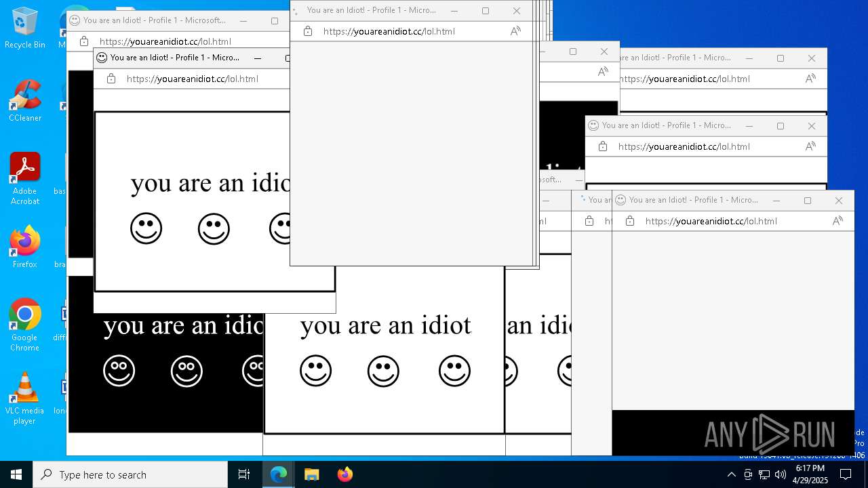Open the Adobe Acrobat desktop shortcut

click(x=25, y=179)
